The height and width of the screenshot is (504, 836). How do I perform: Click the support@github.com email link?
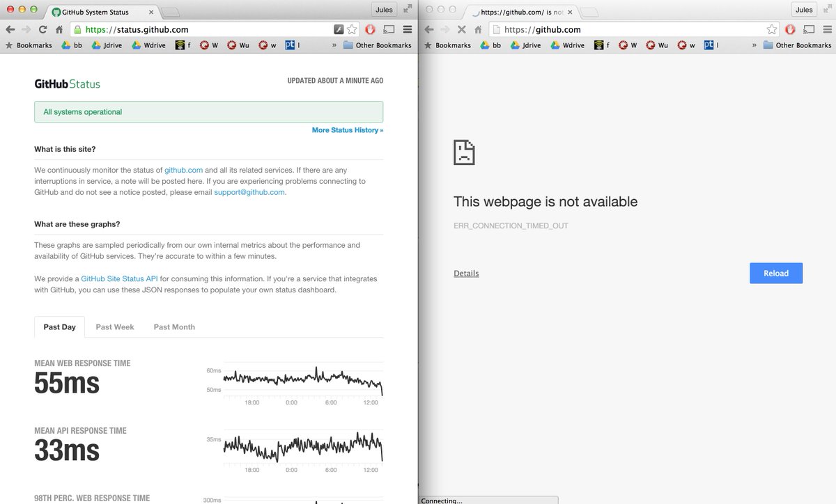(x=249, y=192)
